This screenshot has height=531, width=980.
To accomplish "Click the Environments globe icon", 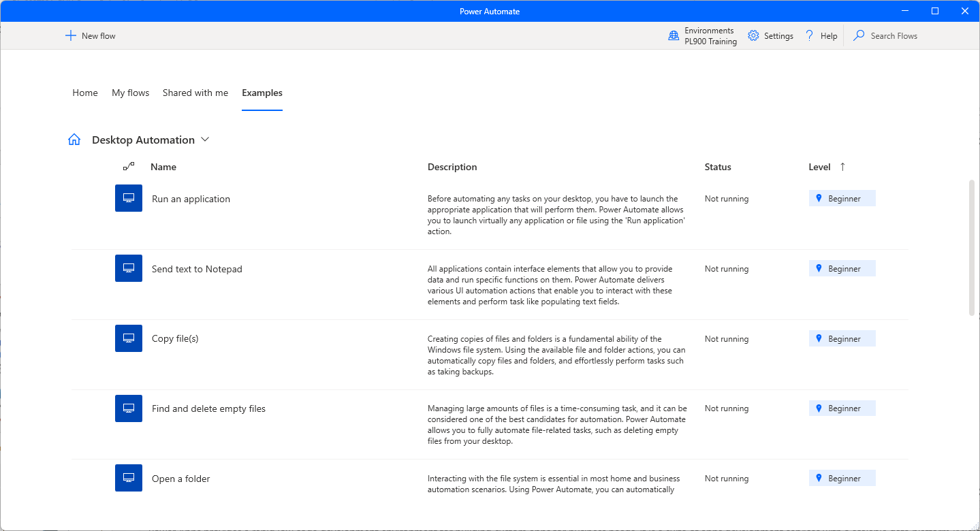I will [x=674, y=36].
